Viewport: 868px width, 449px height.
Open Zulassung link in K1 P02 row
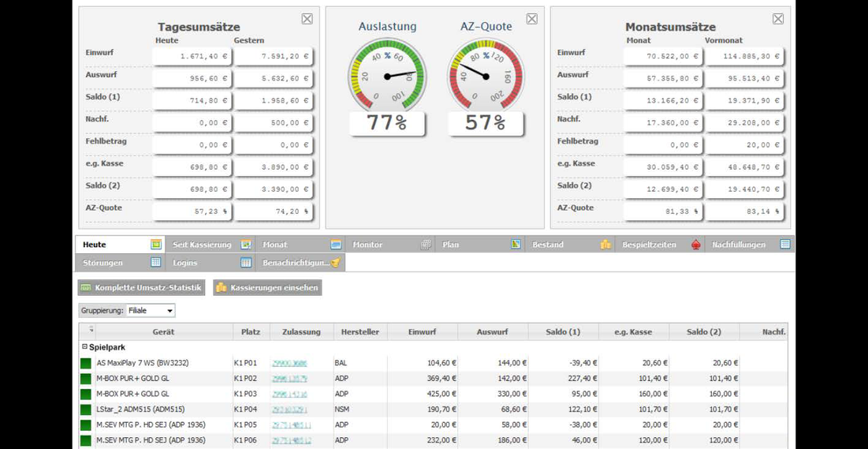coord(289,379)
